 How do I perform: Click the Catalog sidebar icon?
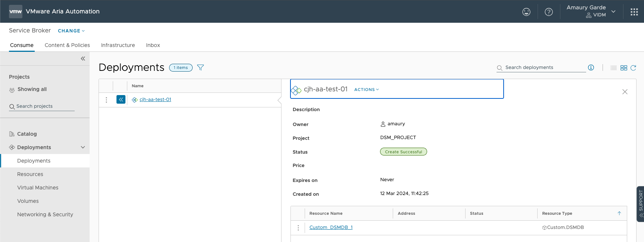(x=12, y=134)
